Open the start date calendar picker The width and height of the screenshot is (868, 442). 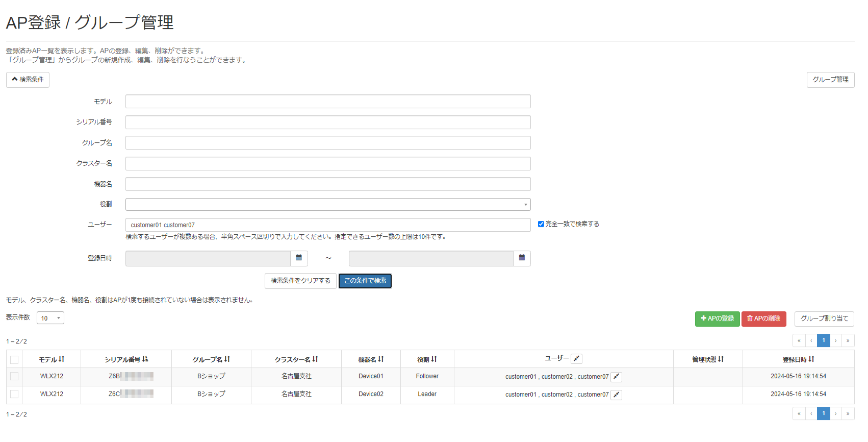click(299, 258)
